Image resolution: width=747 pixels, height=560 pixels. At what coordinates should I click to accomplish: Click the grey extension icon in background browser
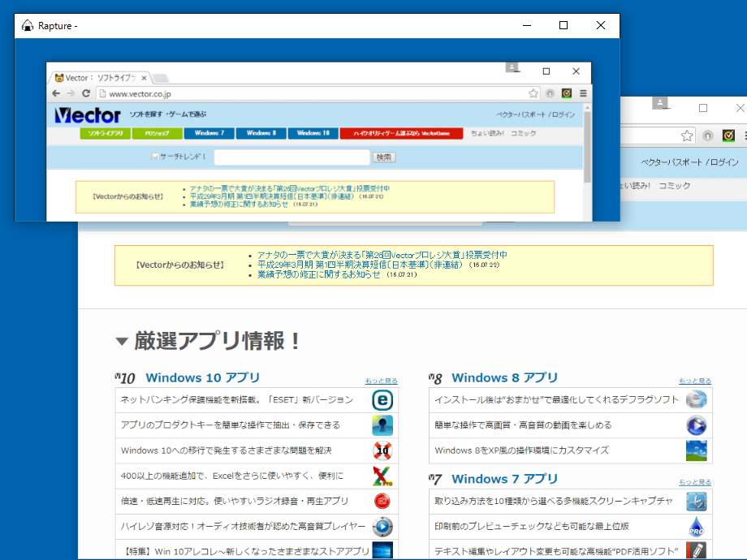(708, 136)
